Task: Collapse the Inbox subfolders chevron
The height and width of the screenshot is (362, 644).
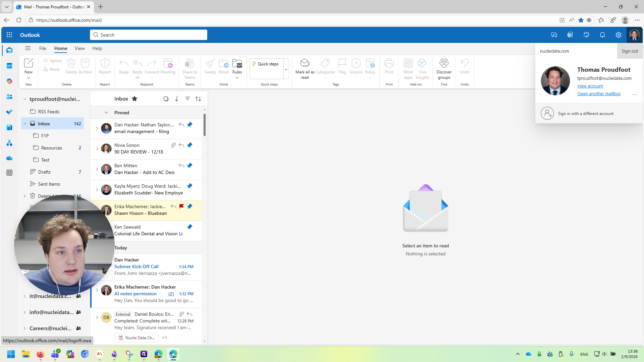Action: pos(24,124)
